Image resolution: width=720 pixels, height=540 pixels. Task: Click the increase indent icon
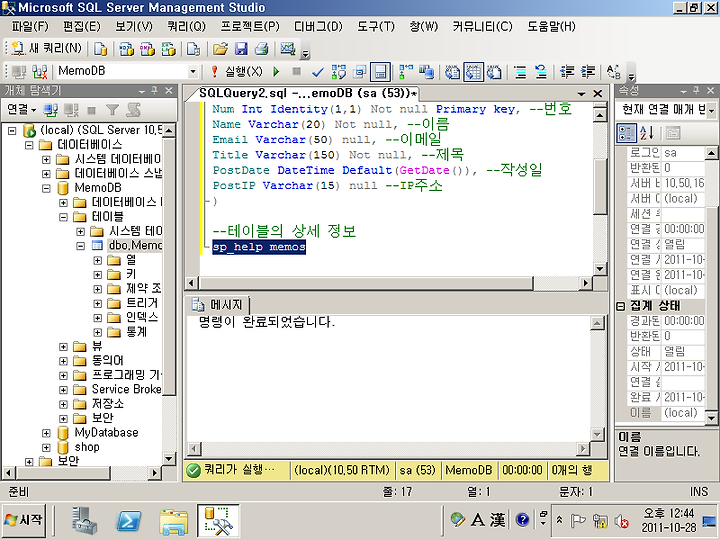click(x=588, y=72)
